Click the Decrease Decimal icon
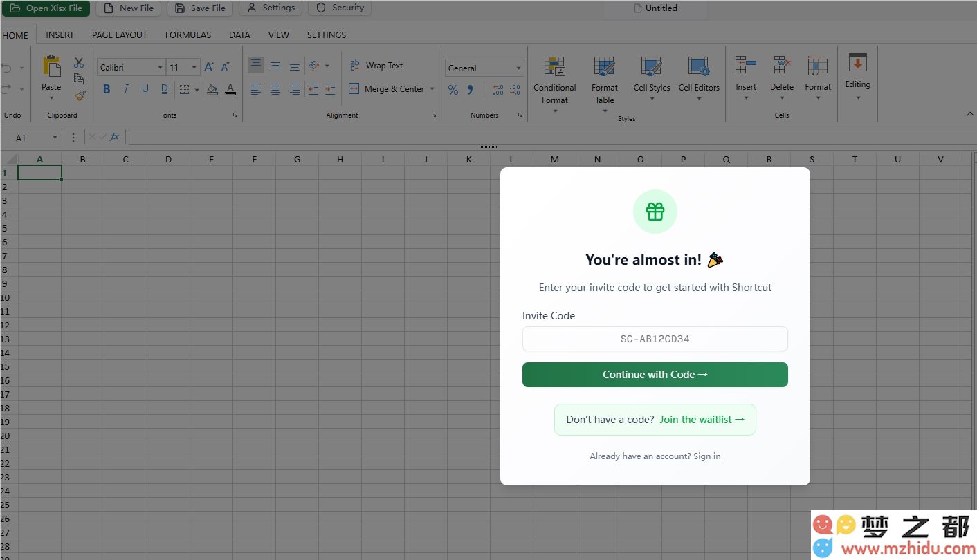The height and width of the screenshot is (560, 977). click(x=515, y=90)
